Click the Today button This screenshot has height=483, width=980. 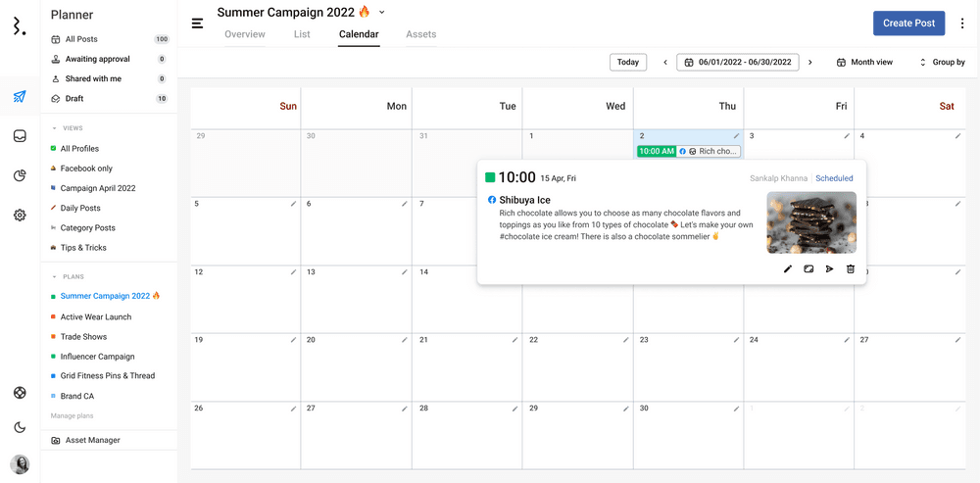[628, 63]
